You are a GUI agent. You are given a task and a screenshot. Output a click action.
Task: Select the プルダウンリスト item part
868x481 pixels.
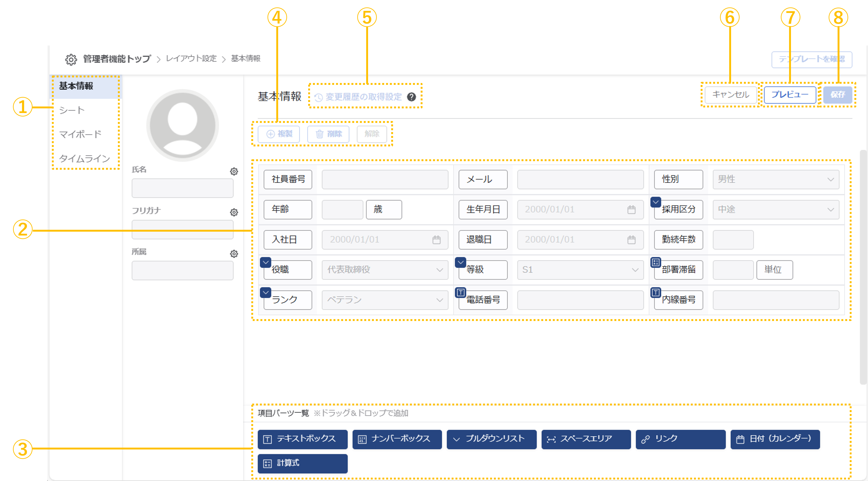[x=491, y=439]
